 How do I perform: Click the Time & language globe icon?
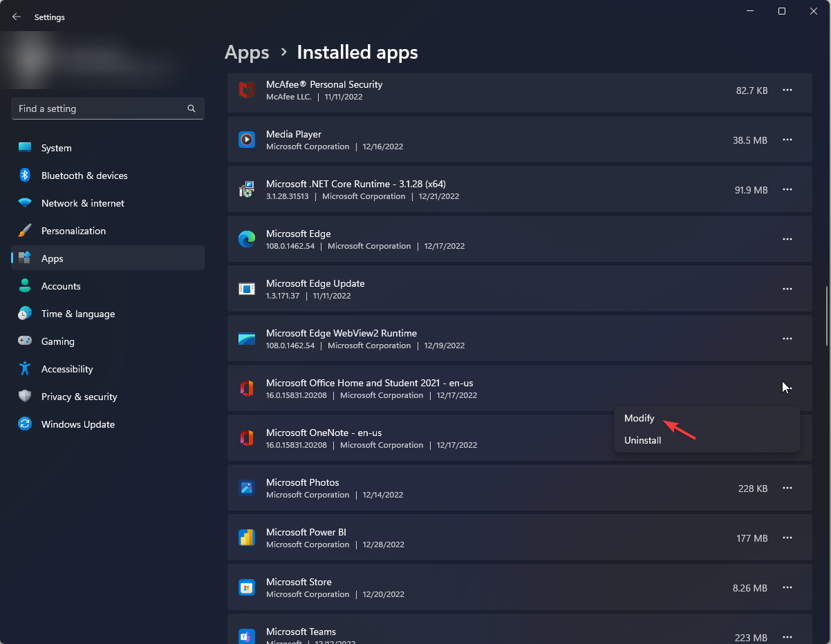(x=25, y=314)
